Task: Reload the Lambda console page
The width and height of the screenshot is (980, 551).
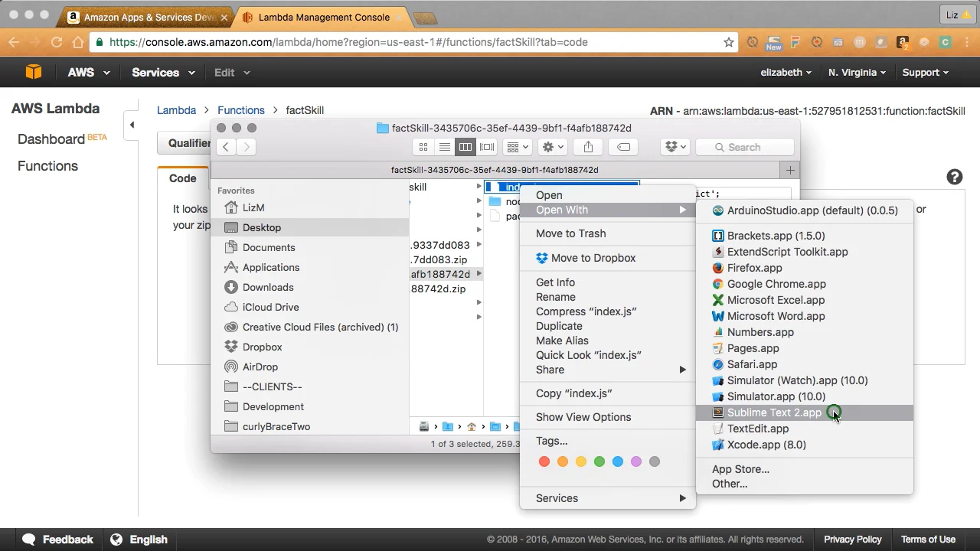Action: [57, 42]
